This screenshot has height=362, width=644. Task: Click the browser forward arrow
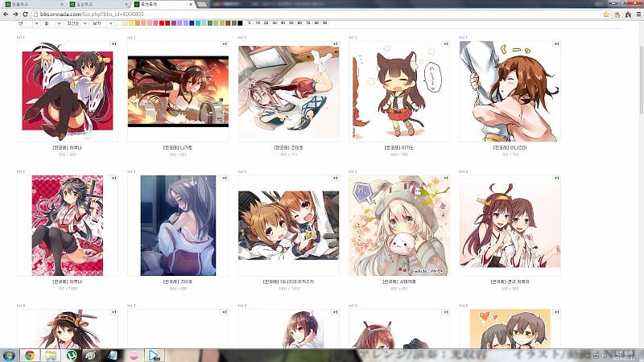16,14
